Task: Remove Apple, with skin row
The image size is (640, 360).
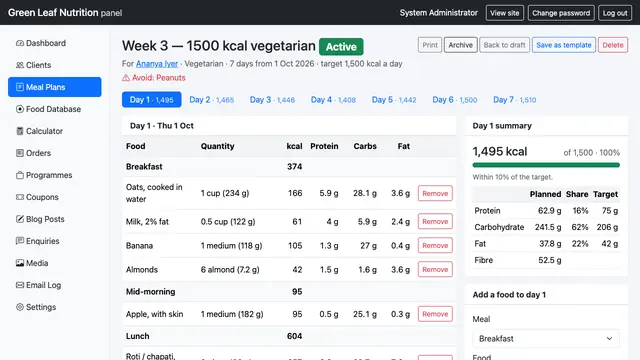Action: tap(435, 314)
